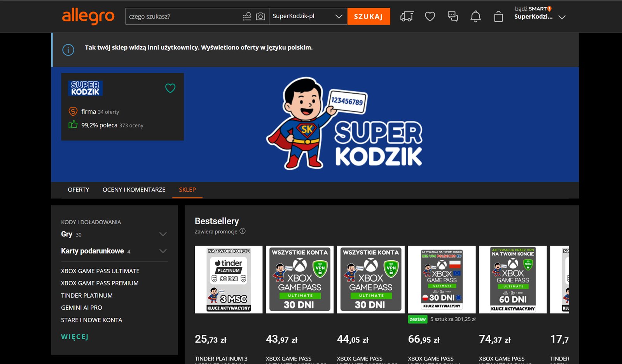Click the KODY I DOŁADOWANIA heading
The width and height of the screenshot is (622, 364).
pyautogui.click(x=91, y=222)
